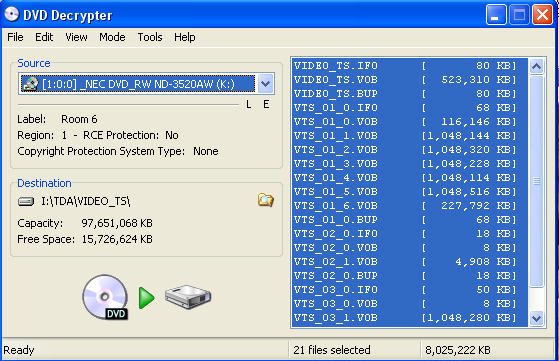Close the DVD Decrypter window
The image size is (559, 361).
(542, 15)
